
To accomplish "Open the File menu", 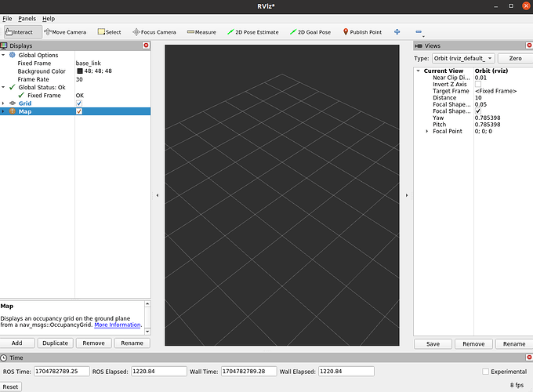I will pyautogui.click(x=7, y=18).
